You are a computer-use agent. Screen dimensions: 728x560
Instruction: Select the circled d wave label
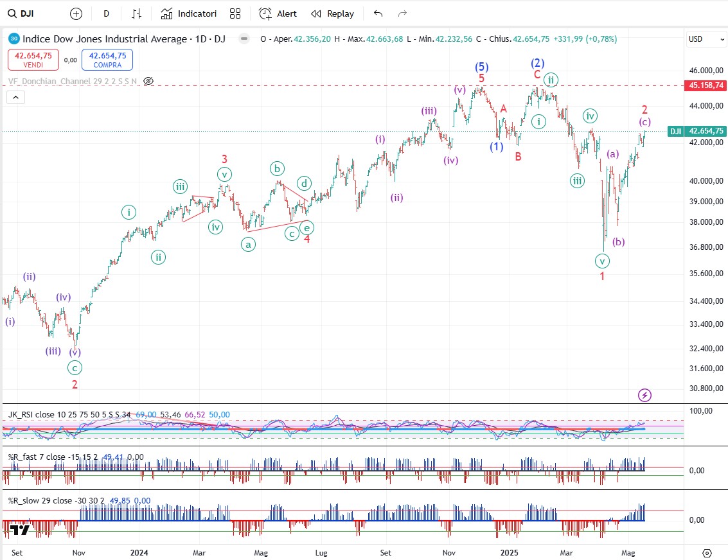pyautogui.click(x=304, y=183)
